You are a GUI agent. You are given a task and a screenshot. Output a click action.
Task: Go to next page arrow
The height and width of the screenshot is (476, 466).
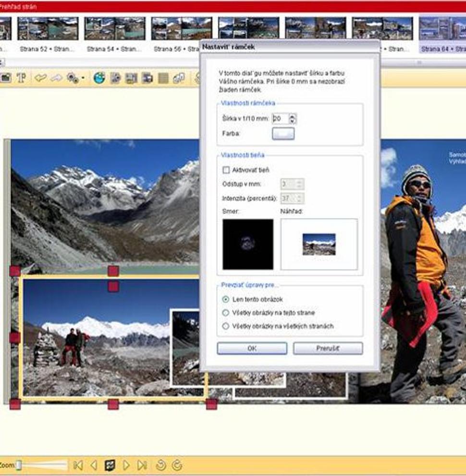[x=126, y=465]
